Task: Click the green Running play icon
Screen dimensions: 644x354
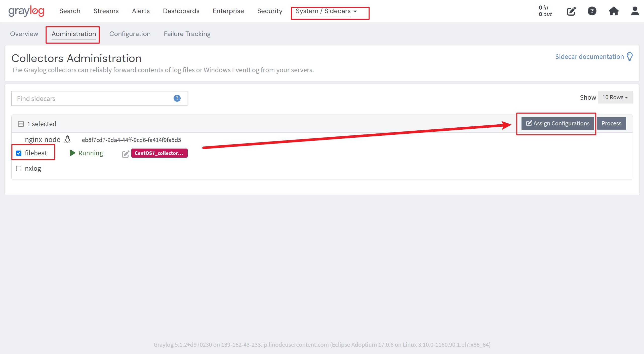Action: (x=72, y=153)
